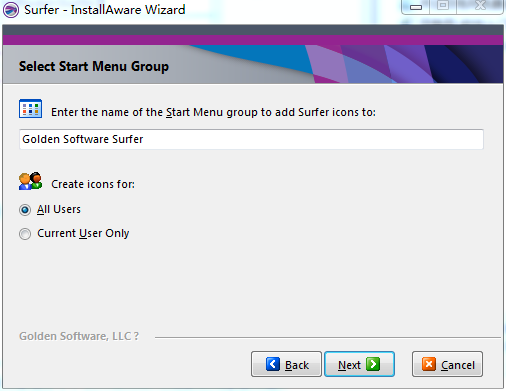The height and width of the screenshot is (391, 506).
Task: Click the 'Surfer - InstallAware Wizard' title text
Action: 105,10
